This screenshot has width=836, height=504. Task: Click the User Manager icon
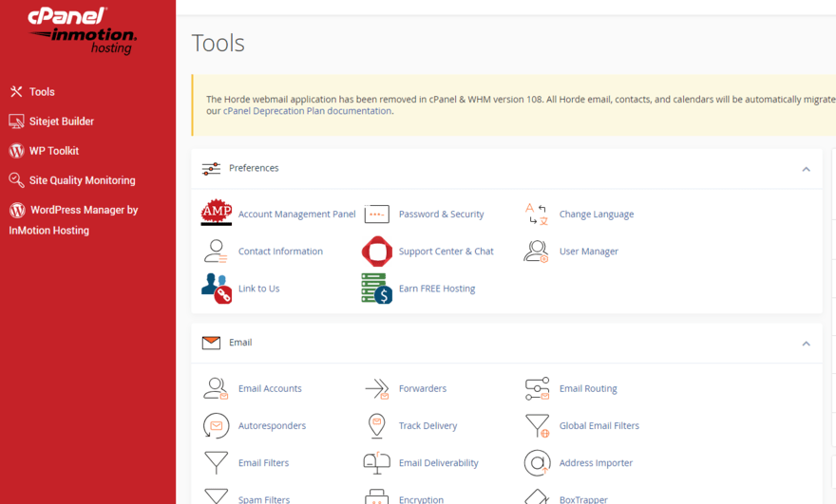(537, 252)
